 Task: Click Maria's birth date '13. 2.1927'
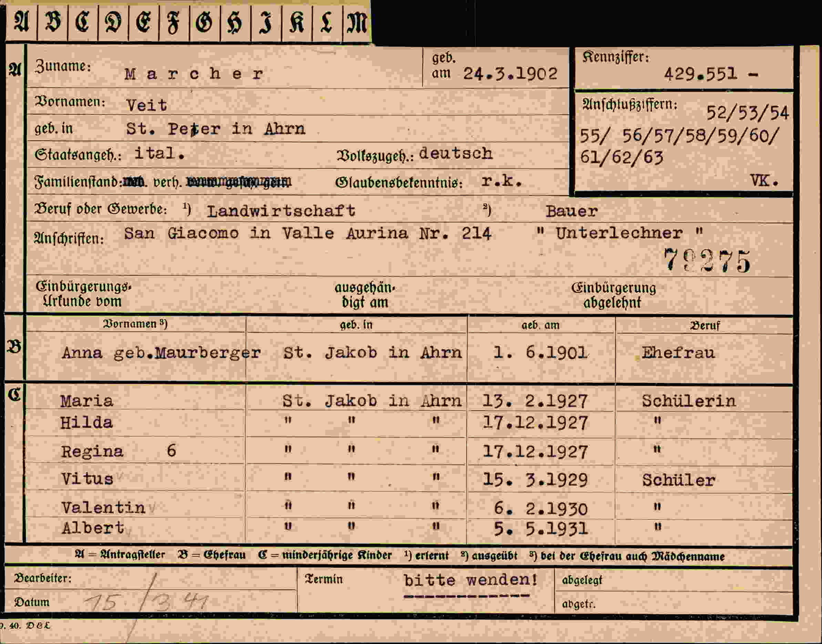535,401
